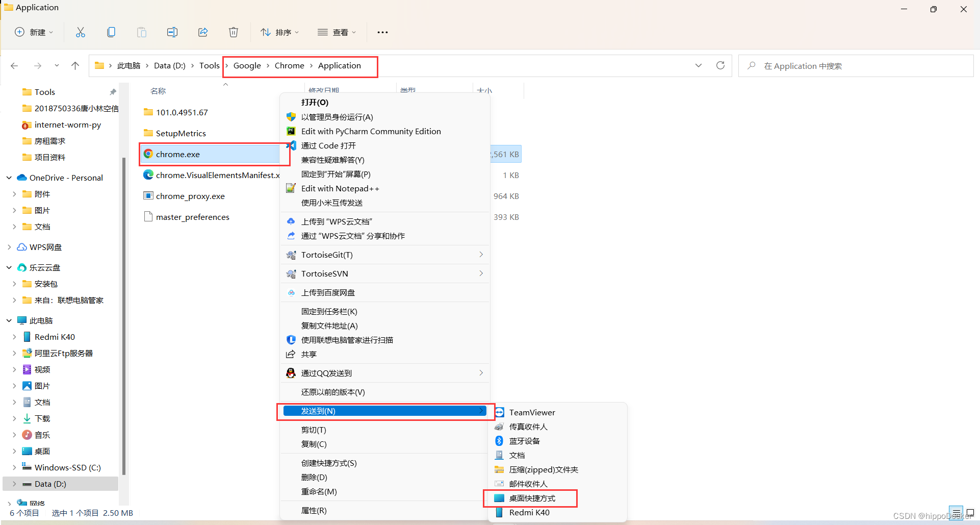The height and width of the screenshot is (525, 980).
Task: Collapse the 乐云云盘 tree node
Action: tap(9, 267)
